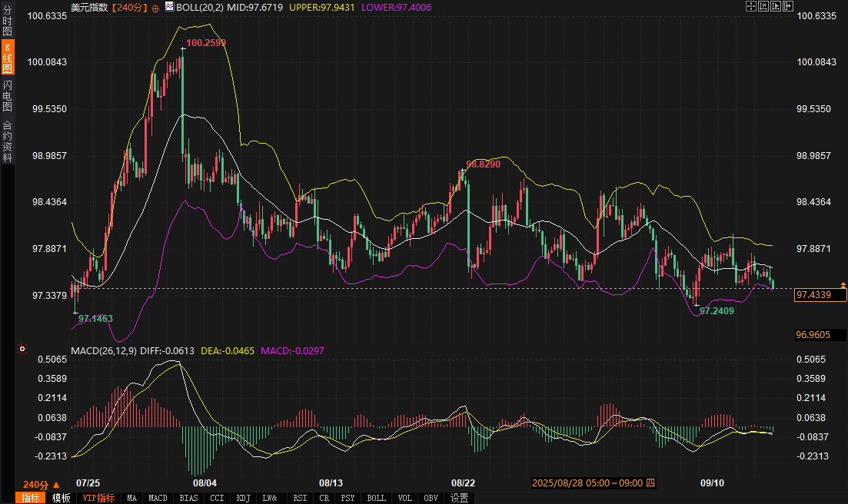Click the 97.2409 low price label

tap(717, 310)
